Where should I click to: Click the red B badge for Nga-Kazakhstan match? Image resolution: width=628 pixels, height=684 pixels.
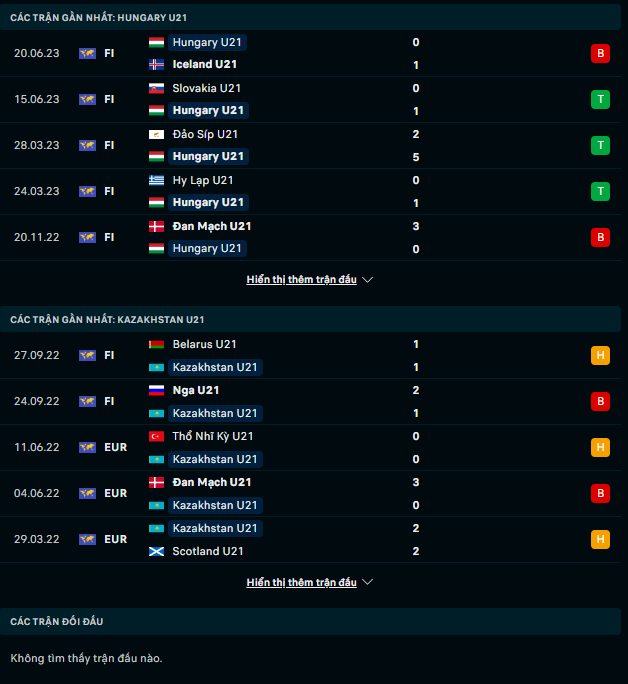click(600, 401)
